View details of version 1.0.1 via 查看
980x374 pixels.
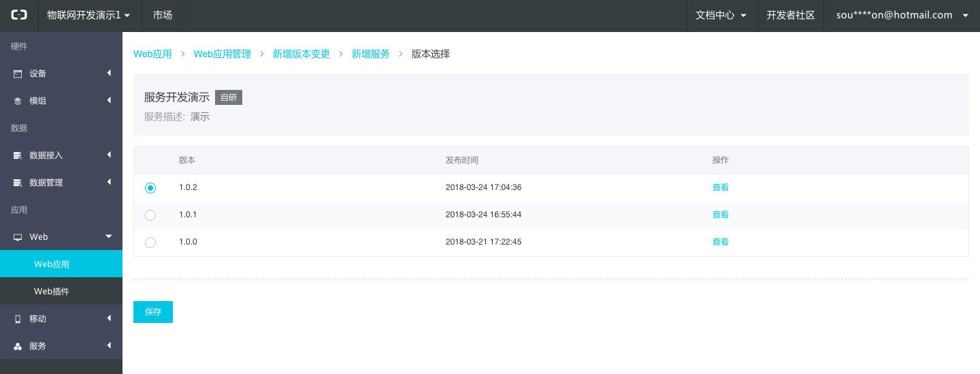click(x=720, y=215)
